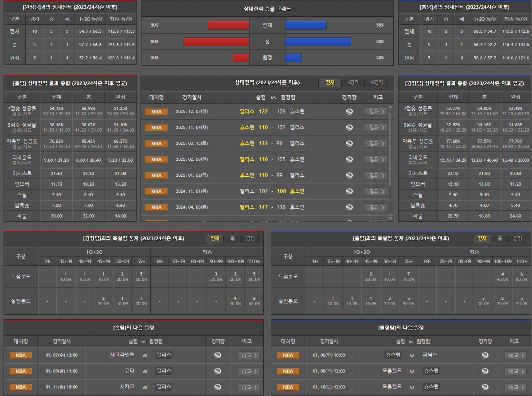Click stadium icon for Sacramento vs Dallas fixture
Viewport: 532px width, 396px height.
pyautogui.click(x=217, y=355)
